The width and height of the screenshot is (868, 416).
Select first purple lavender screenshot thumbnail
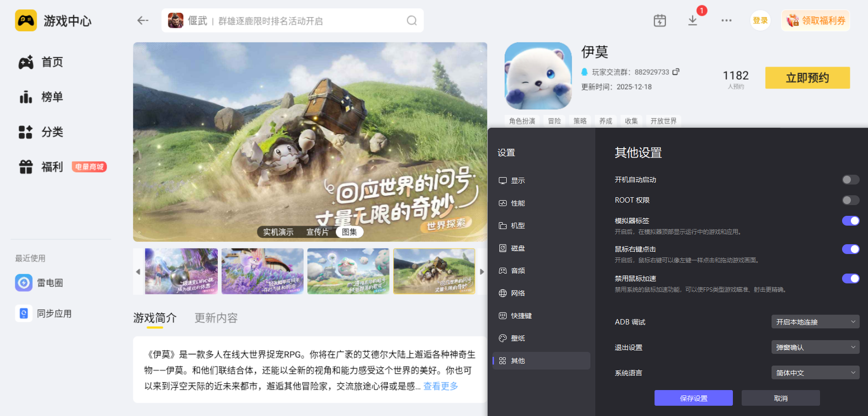point(181,271)
